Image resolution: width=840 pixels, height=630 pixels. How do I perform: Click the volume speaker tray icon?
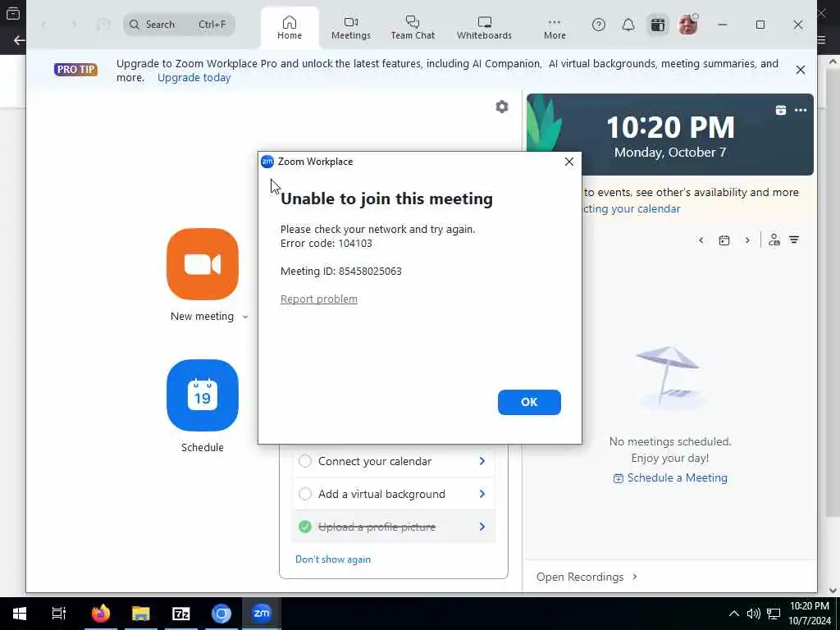tap(754, 614)
